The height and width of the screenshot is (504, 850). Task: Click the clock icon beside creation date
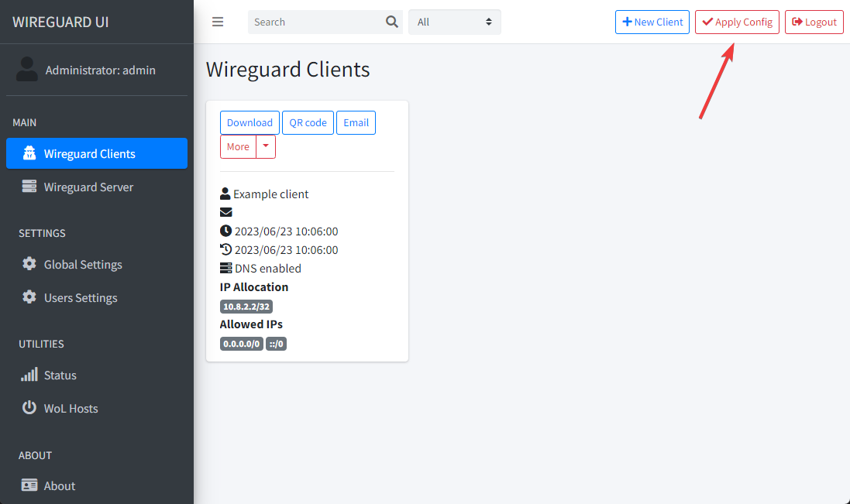coord(225,231)
